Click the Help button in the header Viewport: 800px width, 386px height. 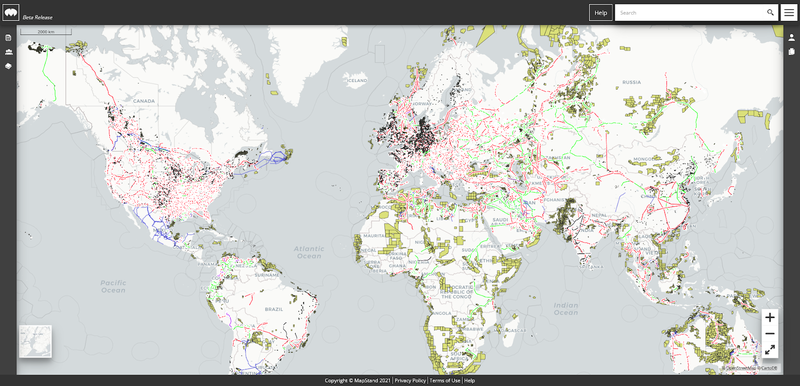tap(601, 13)
